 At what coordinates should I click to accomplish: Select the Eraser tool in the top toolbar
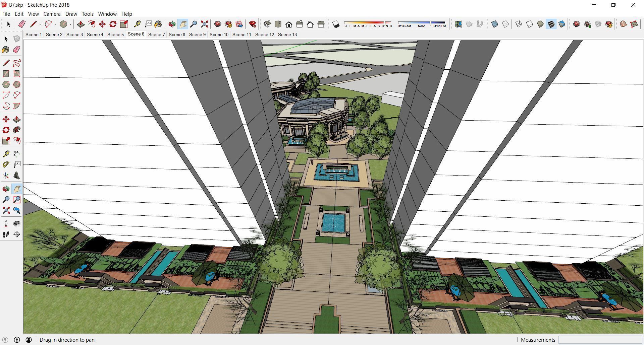22,24
